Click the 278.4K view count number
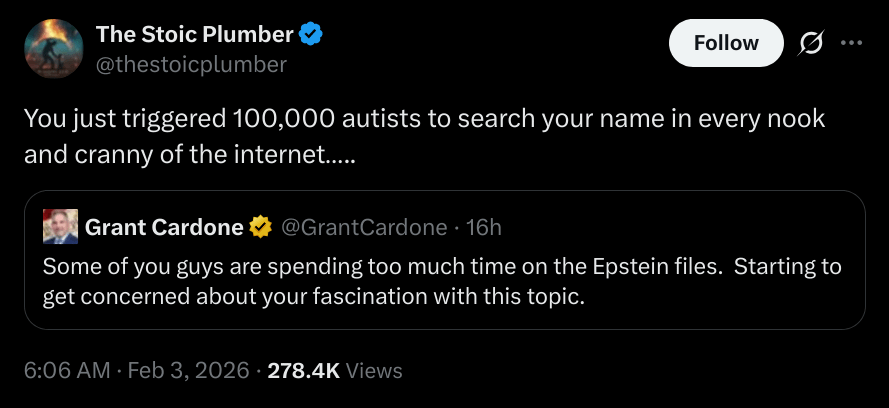The width and height of the screenshot is (889, 408). pyautogui.click(x=304, y=370)
